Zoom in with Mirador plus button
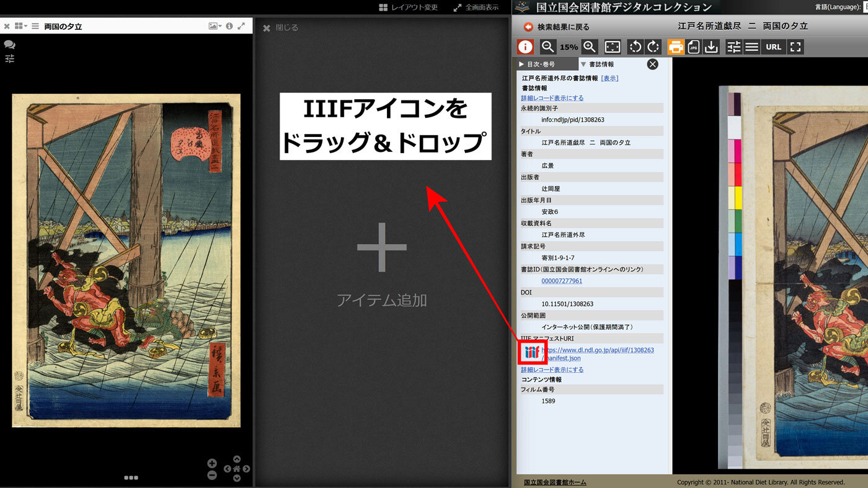 (x=212, y=463)
